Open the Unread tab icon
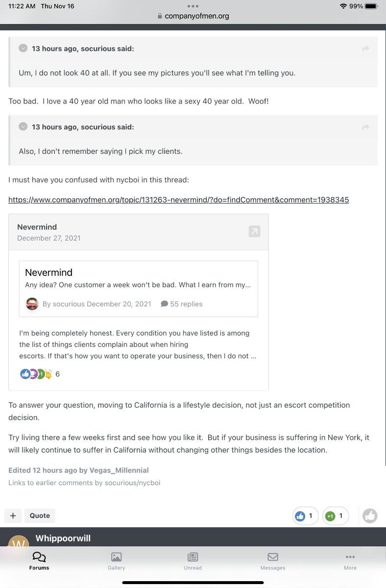Screen dimensions: 386x588 coord(193,557)
